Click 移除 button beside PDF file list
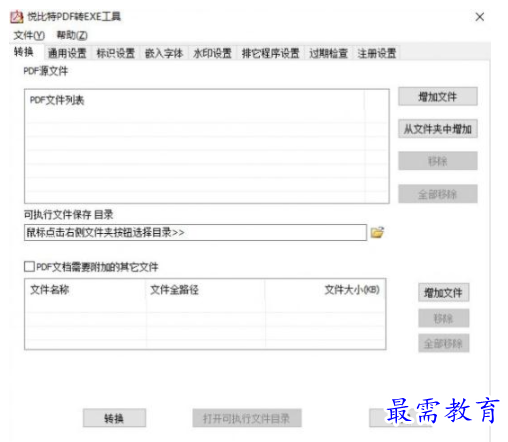 pos(438,161)
